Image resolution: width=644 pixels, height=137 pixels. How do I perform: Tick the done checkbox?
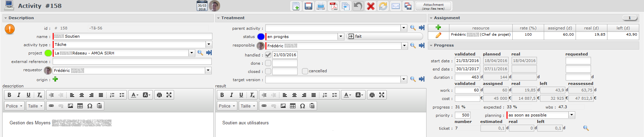[x=268, y=63]
